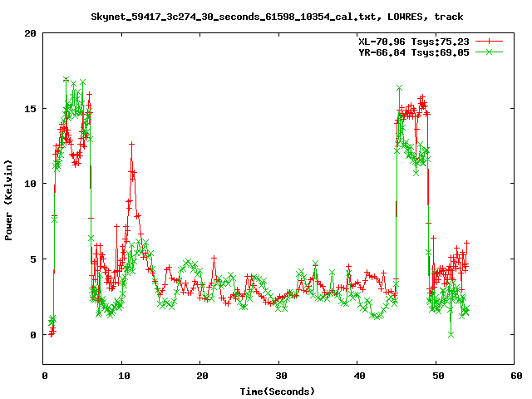Click the red line sample in legend
The width and height of the screenshot is (532, 399).
tap(490, 41)
